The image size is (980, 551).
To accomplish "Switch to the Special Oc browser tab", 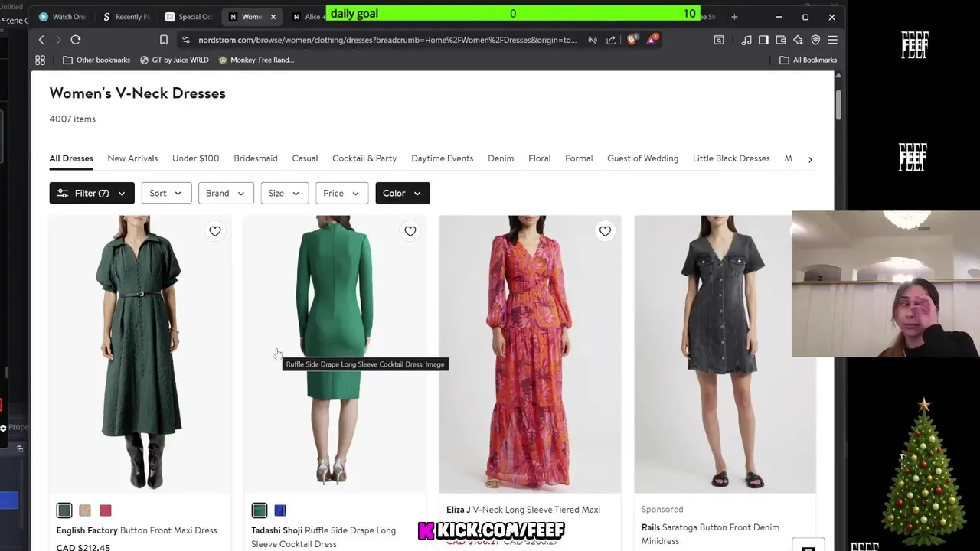I will (x=190, y=17).
